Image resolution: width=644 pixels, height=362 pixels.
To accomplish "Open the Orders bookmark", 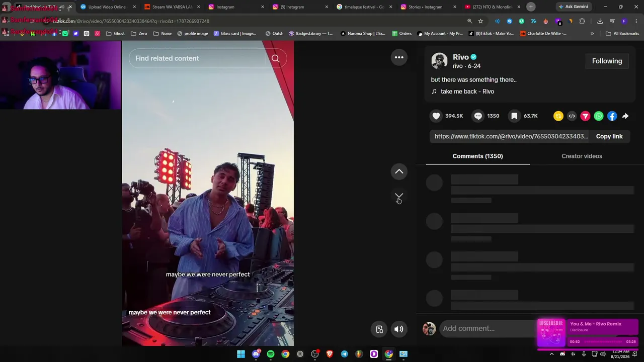I will (x=401, y=34).
